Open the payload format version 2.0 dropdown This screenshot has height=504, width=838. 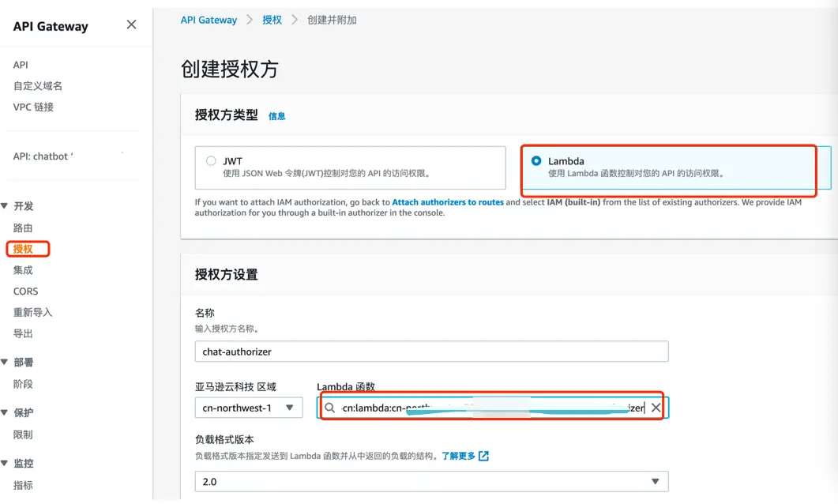pos(431,481)
